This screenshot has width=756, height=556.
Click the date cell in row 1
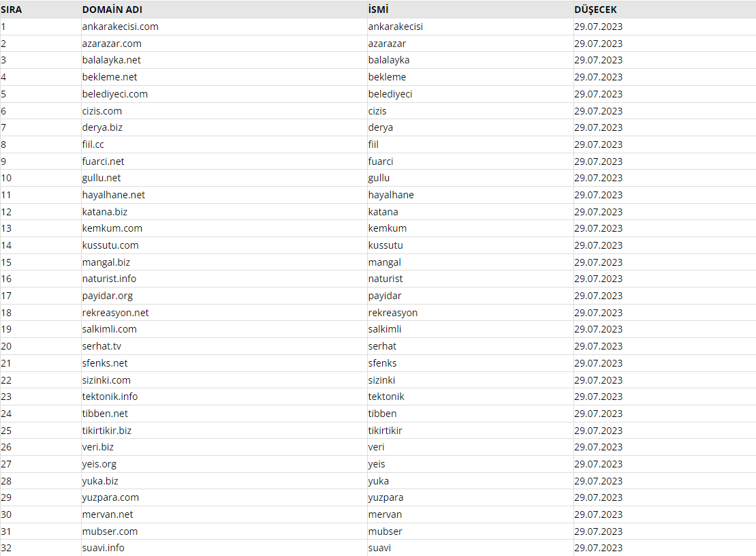[599, 27]
